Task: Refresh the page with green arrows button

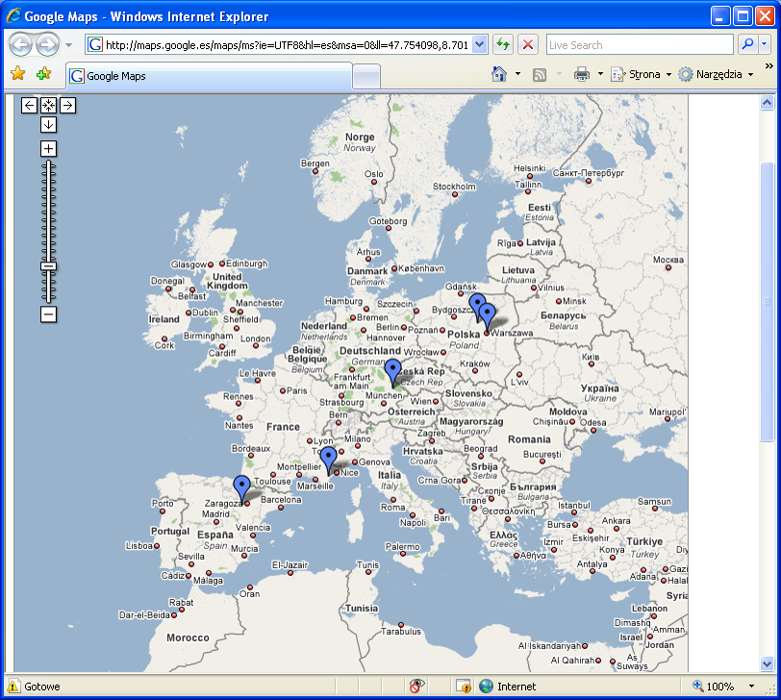Action: tap(503, 45)
